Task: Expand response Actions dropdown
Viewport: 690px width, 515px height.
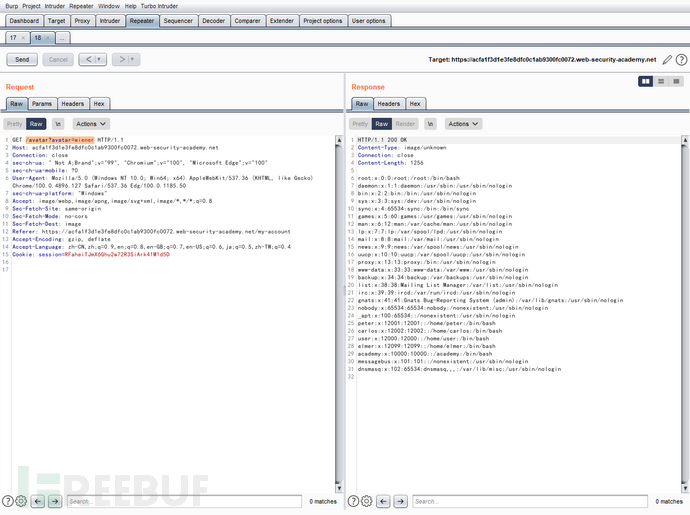Action: pos(461,124)
